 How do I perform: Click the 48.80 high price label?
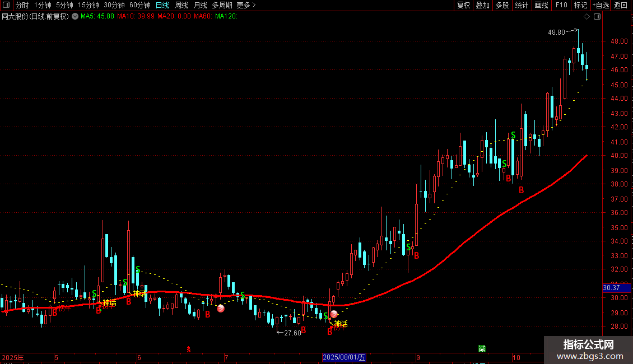pyautogui.click(x=556, y=32)
